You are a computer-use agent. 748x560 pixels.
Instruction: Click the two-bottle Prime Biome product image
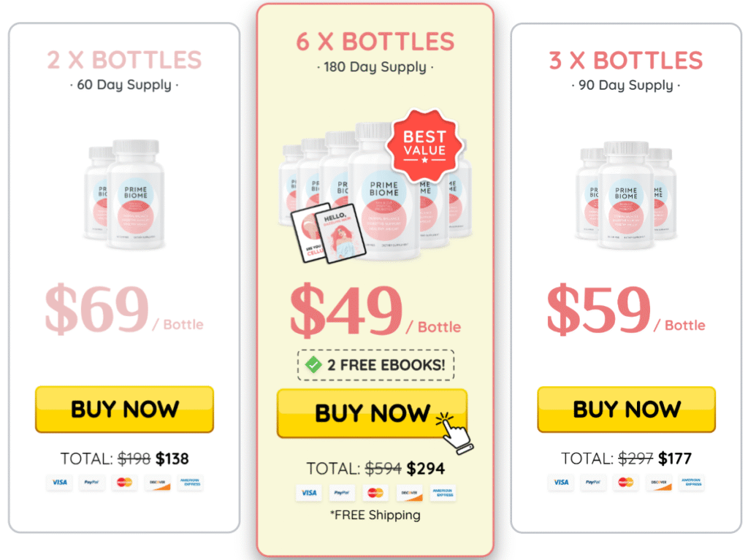pyautogui.click(x=125, y=195)
